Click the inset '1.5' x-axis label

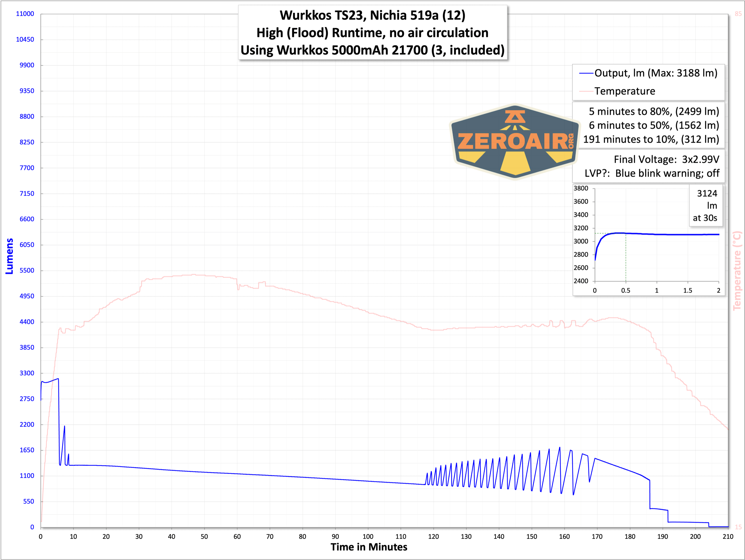point(688,290)
